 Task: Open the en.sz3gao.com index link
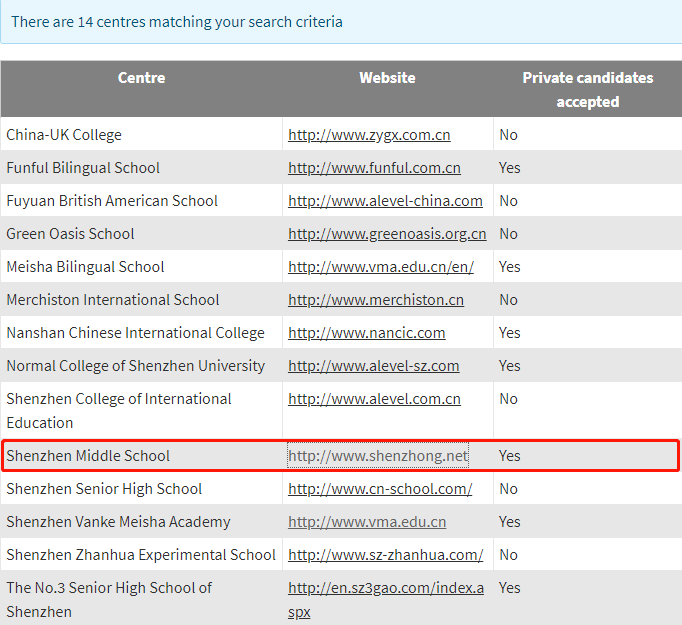click(385, 599)
